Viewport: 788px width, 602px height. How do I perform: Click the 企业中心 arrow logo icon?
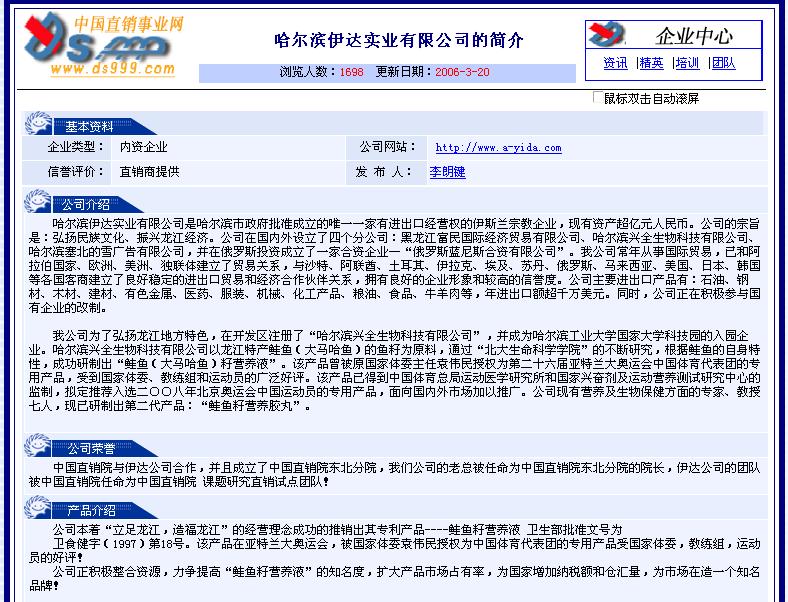608,34
